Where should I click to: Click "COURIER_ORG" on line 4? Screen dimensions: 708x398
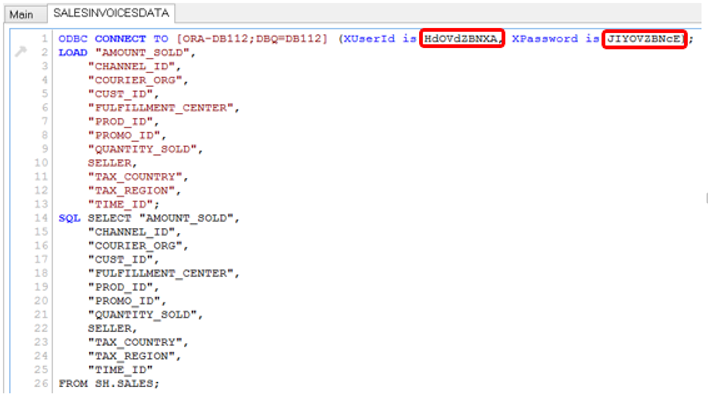point(135,80)
